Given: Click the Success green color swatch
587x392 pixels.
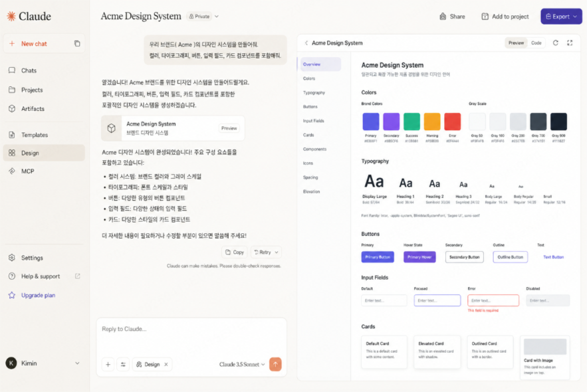Looking at the screenshot, I should tap(411, 122).
